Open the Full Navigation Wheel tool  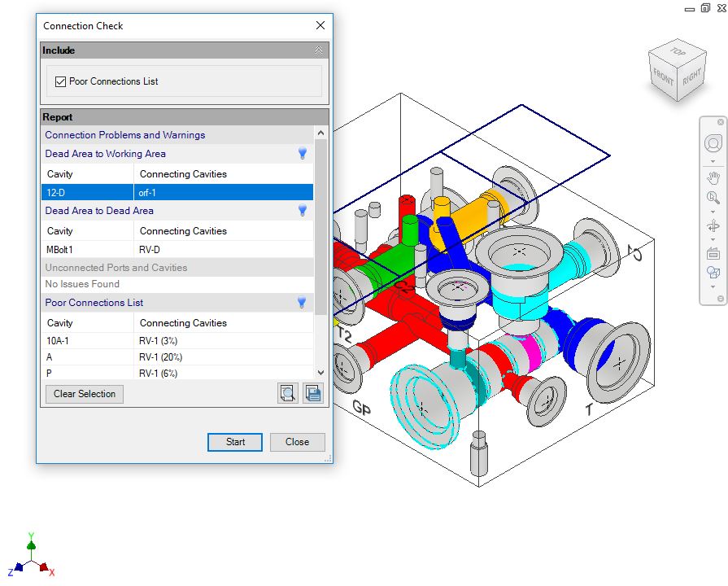713,143
